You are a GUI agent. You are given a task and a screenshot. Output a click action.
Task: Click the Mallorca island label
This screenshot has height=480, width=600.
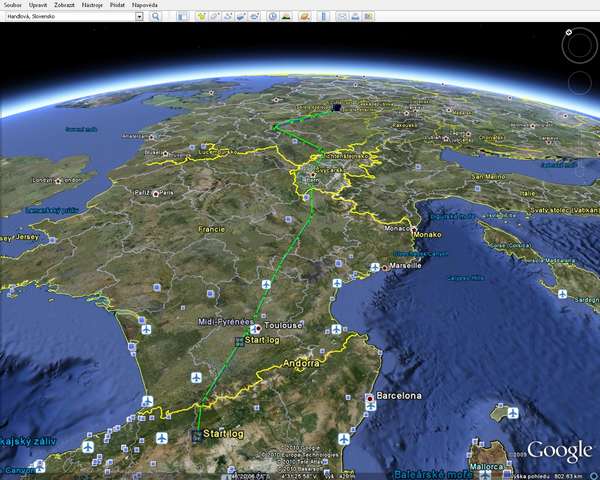tap(486, 467)
